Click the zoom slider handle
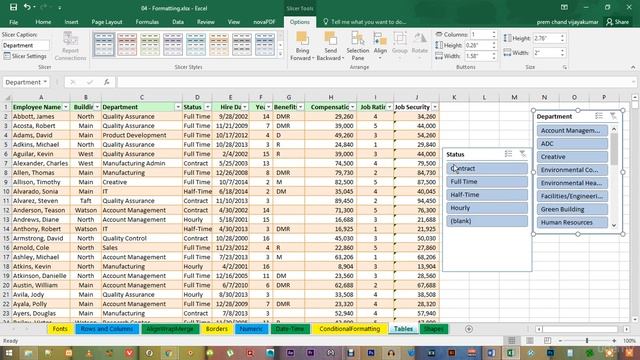Image resolution: width=640 pixels, height=360 pixels. pos(587,340)
